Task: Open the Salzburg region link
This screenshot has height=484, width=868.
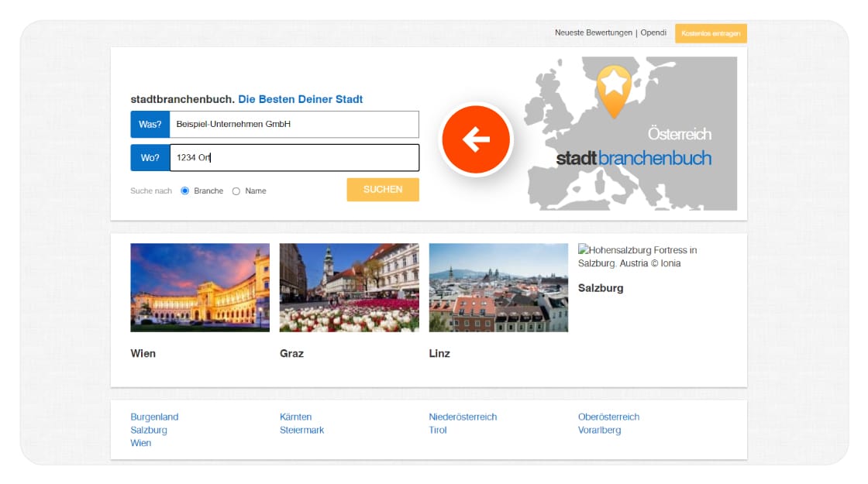Action: [x=149, y=431]
